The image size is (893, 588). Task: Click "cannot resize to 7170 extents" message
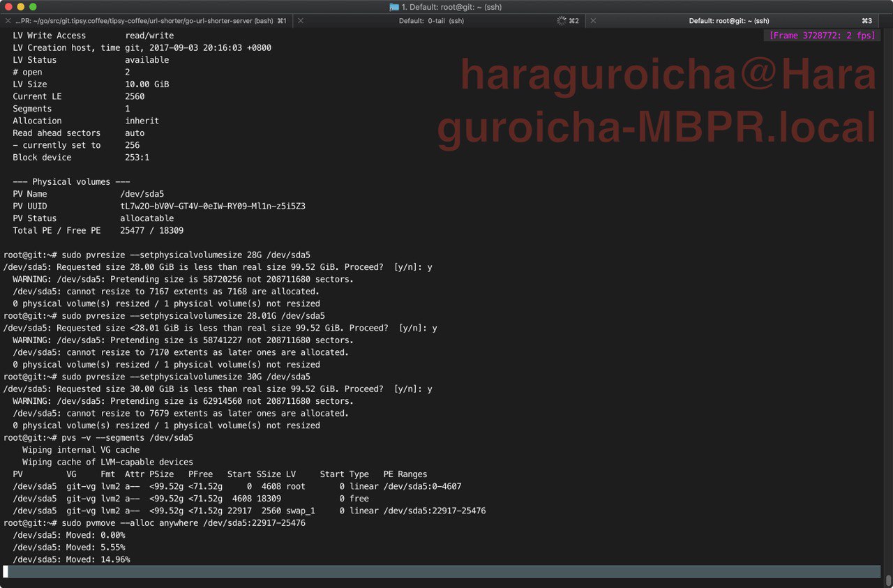coord(181,352)
